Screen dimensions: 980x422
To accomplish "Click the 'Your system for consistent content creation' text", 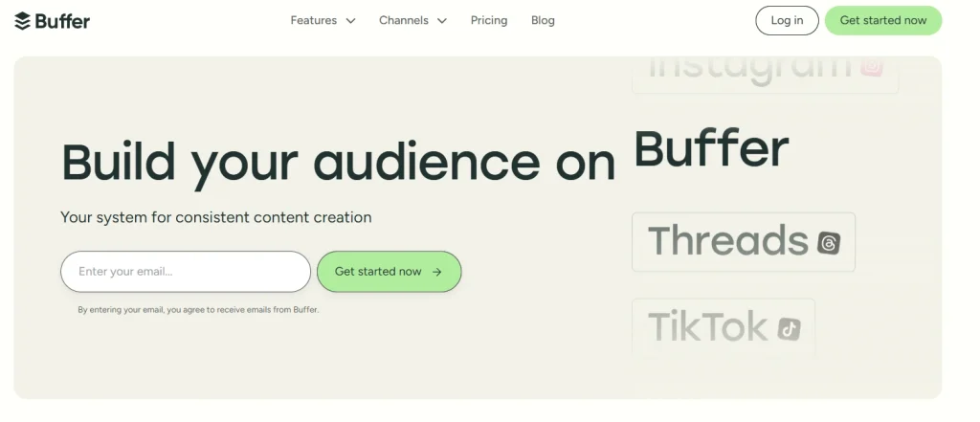I will tap(215, 217).
